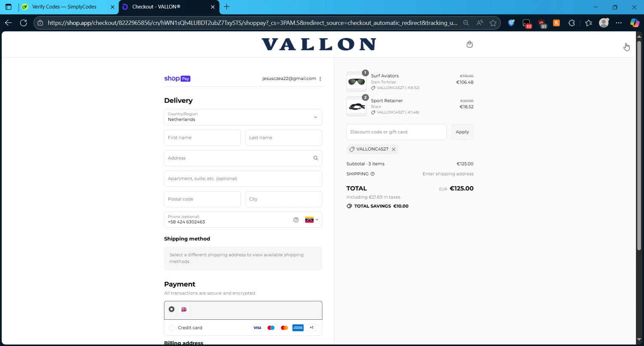
Task: Open the extension with badge 11
Action: pyautogui.click(x=527, y=24)
